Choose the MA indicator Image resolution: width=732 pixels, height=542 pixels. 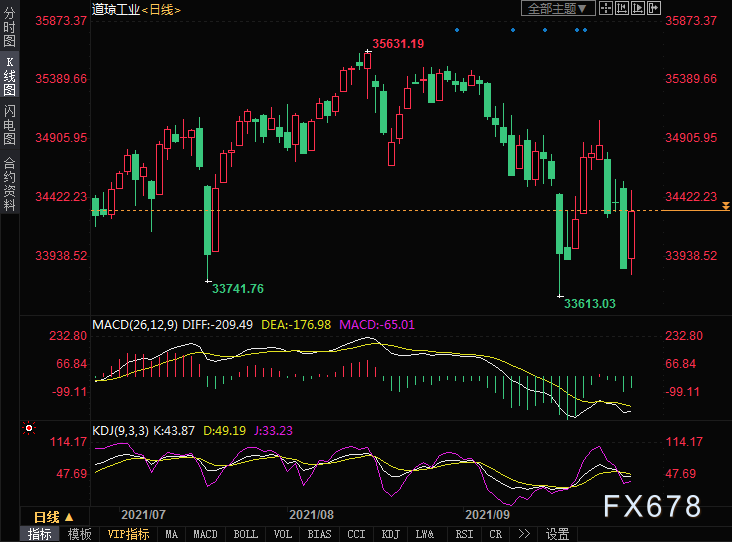click(x=172, y=534)
